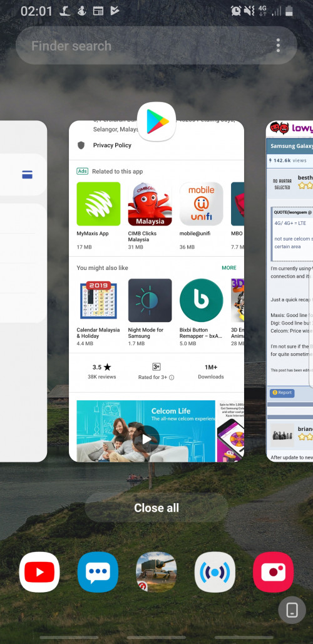Tap "Samsung Galaxy" thread title in forum card
The image size is (313, 644).
[x=292, y=146]
